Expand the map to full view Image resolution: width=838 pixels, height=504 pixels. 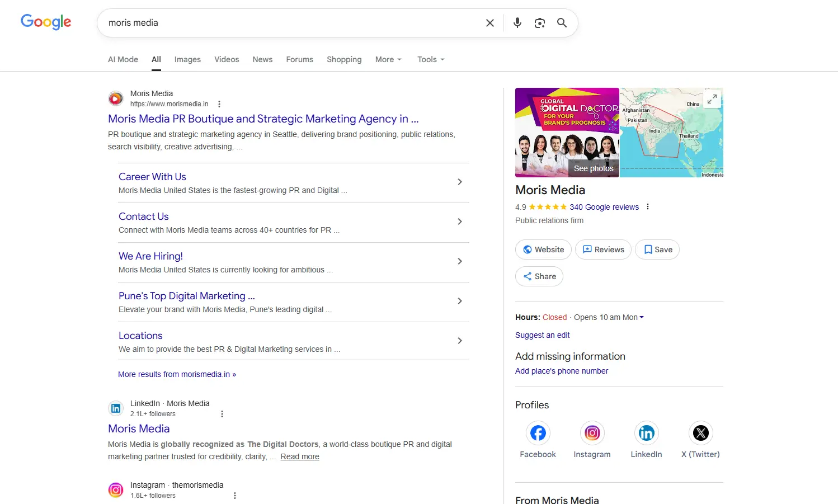712,99
